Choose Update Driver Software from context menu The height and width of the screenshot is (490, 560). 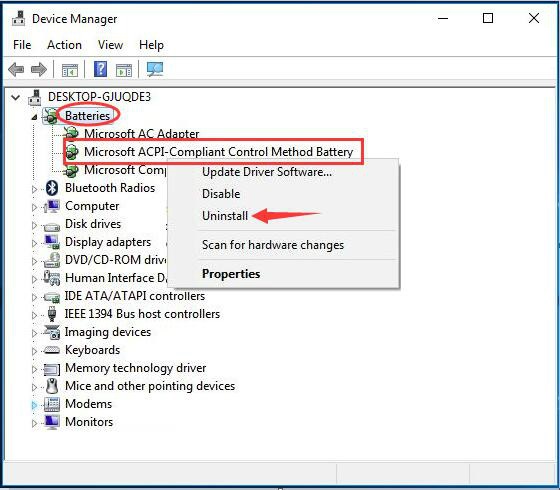[267, 172]
